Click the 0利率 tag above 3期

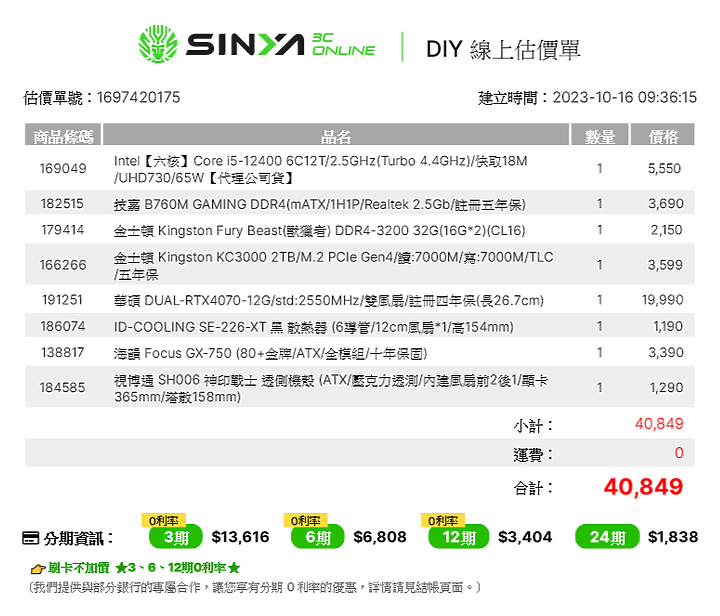pyautogui.click(x=163, y=521)
